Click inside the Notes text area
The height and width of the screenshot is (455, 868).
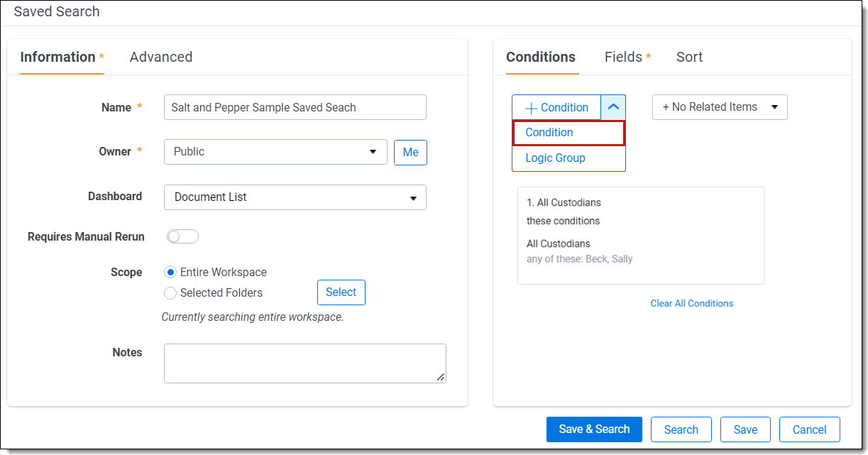pos(304,363)
